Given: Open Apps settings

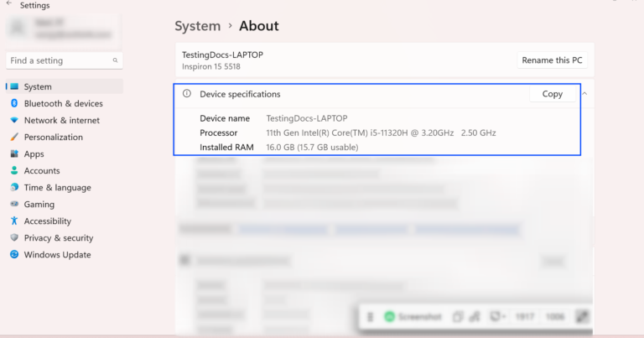Looking at the screenshot, I should point(65,154).
